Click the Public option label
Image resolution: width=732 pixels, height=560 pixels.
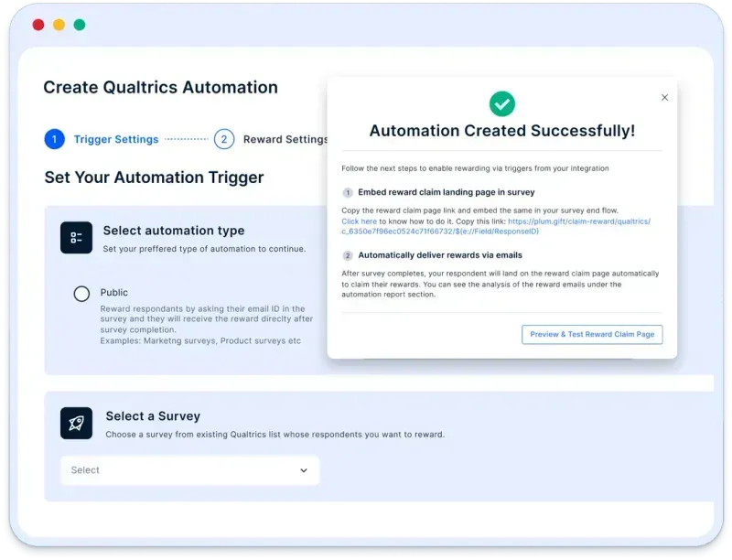tap(113, 293)
